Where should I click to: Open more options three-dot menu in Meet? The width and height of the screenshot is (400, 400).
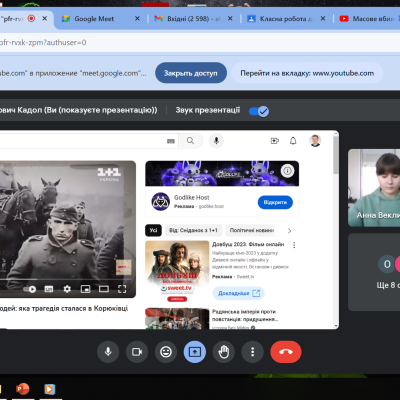pyautogui.click(x=253, y=352)
